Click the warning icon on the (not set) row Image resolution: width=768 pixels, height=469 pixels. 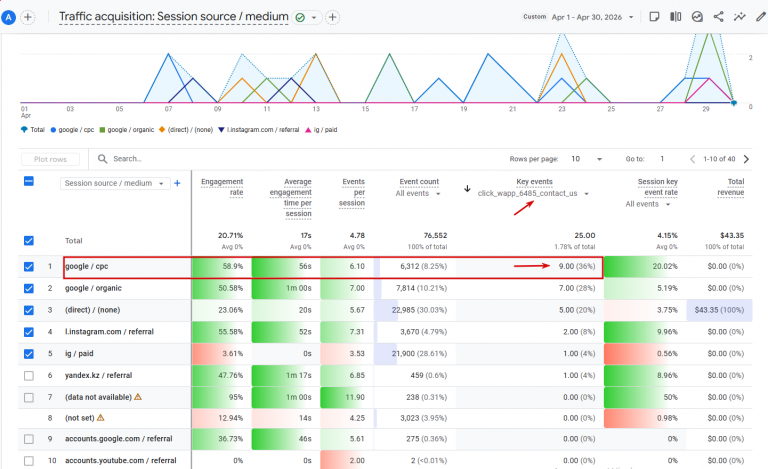[x=100, y=418]
